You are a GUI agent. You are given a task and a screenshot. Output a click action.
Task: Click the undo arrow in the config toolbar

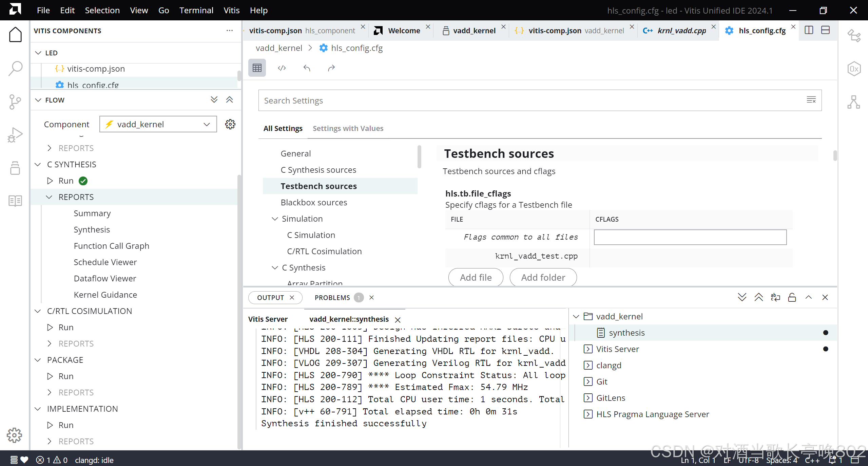(x=307, y=68)
